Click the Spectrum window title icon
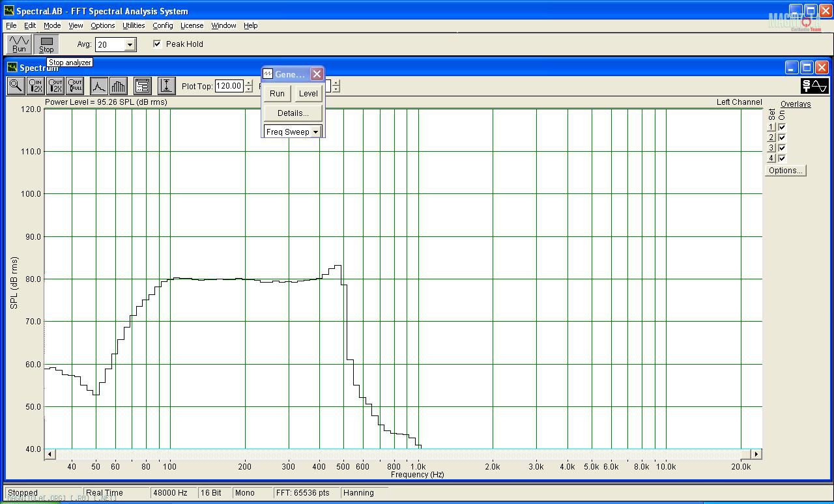 tap(12, 67)
